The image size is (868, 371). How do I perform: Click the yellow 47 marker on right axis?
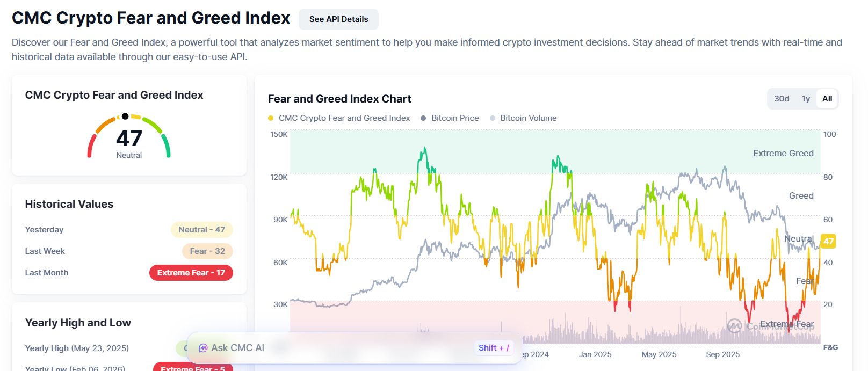[x=828, y=241]
